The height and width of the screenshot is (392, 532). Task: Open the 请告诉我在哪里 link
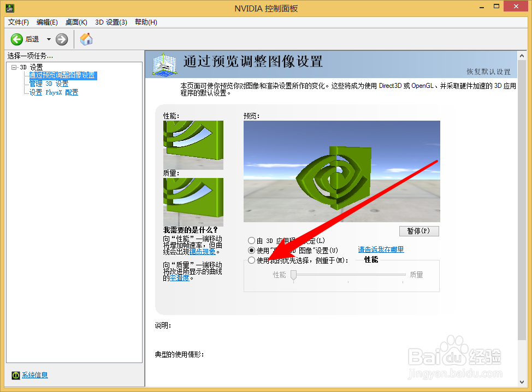(381, 250)
